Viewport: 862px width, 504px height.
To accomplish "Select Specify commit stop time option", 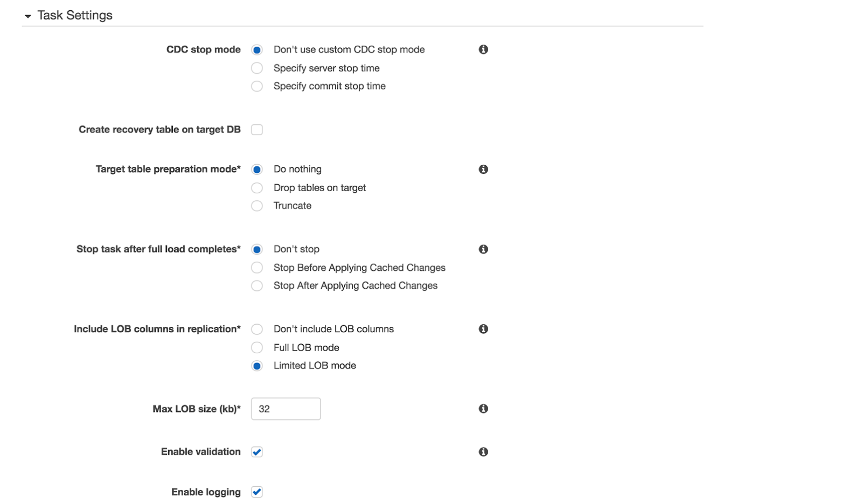I will [257, 86].
